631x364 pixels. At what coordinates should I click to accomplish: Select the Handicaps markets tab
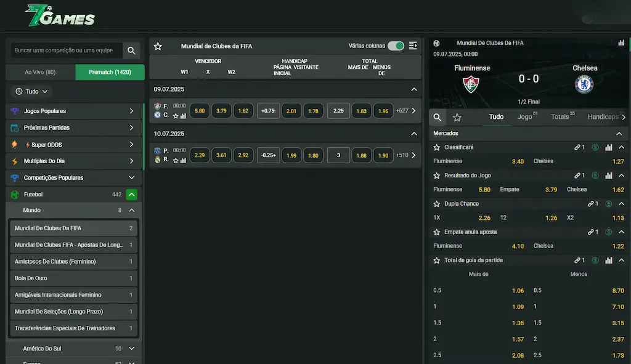[603, 117]
